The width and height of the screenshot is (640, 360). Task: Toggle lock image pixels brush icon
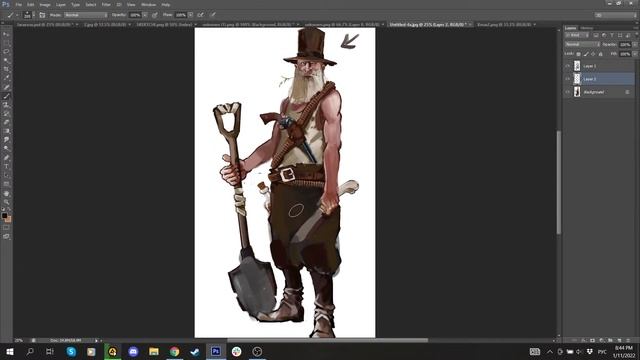(586, 54)
